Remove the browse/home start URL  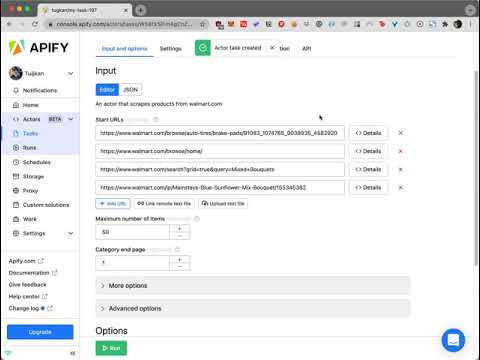click(401, 151)
